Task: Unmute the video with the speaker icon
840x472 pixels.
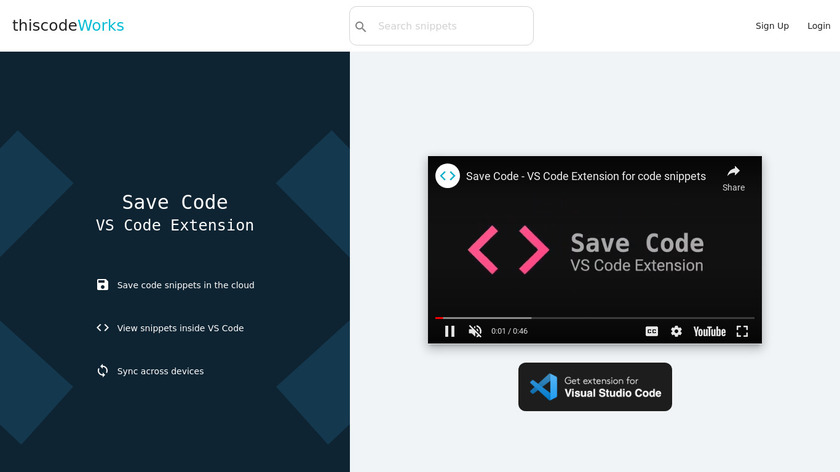Action: (475, 332)
